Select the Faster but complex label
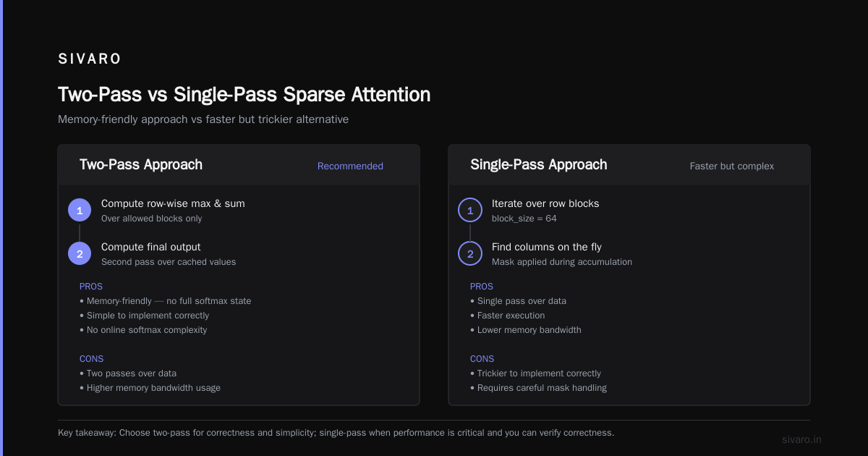Screen dimensions: 868x456 point(731,166)
